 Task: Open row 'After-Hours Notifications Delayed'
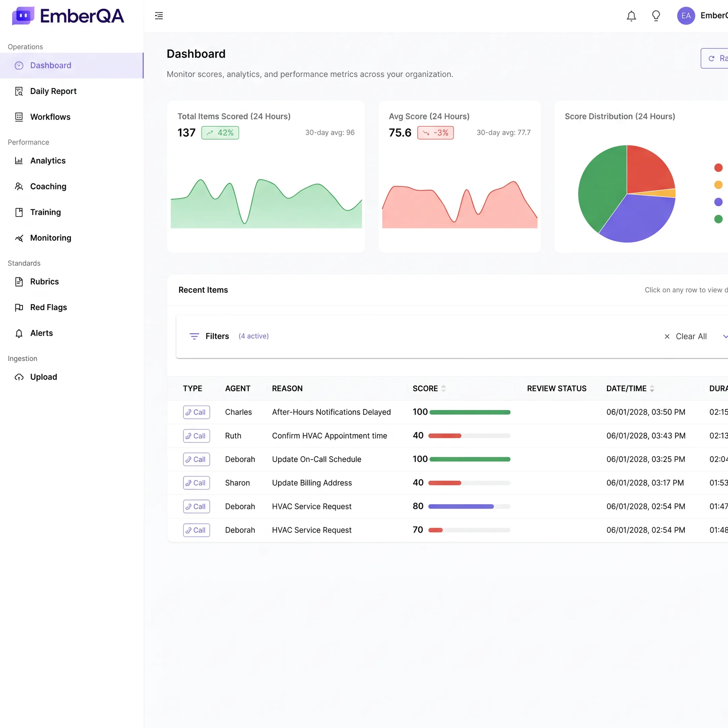[448, 412]
